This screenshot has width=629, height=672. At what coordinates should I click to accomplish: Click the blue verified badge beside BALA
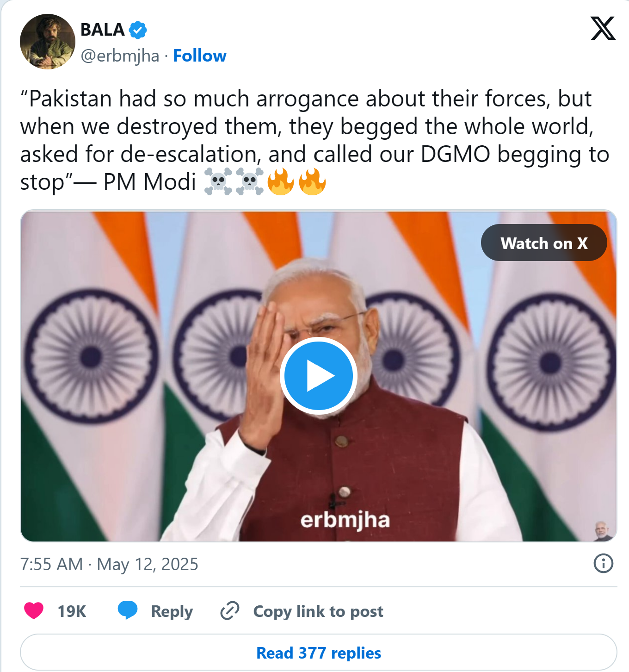(x=138, y=30)
